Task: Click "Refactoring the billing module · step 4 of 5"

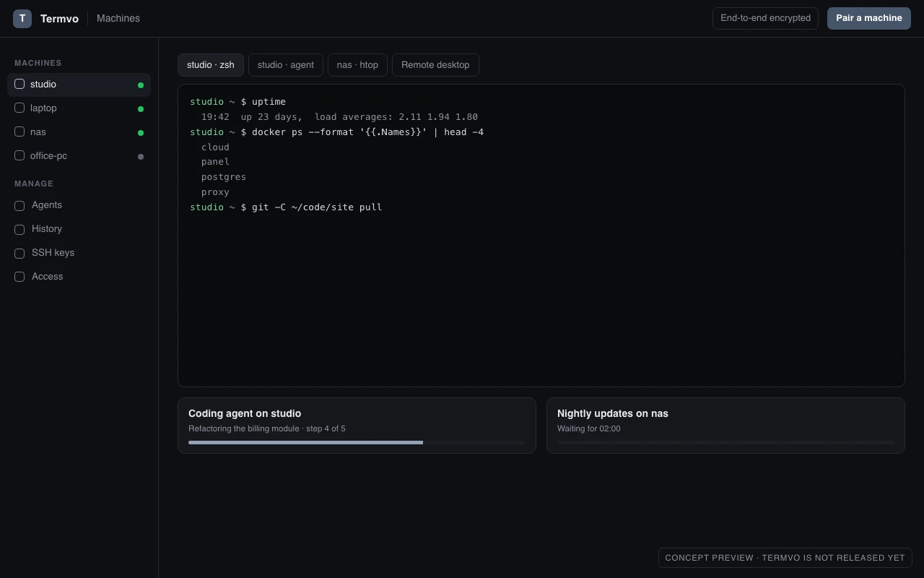Action: (267, 428)
